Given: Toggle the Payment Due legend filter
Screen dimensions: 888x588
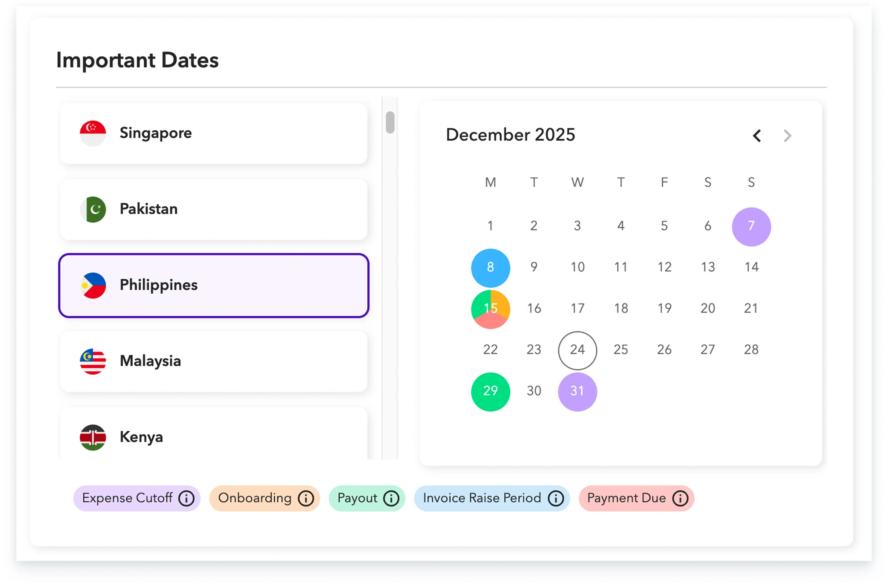Looking at the screenshot, I should 635,498.
